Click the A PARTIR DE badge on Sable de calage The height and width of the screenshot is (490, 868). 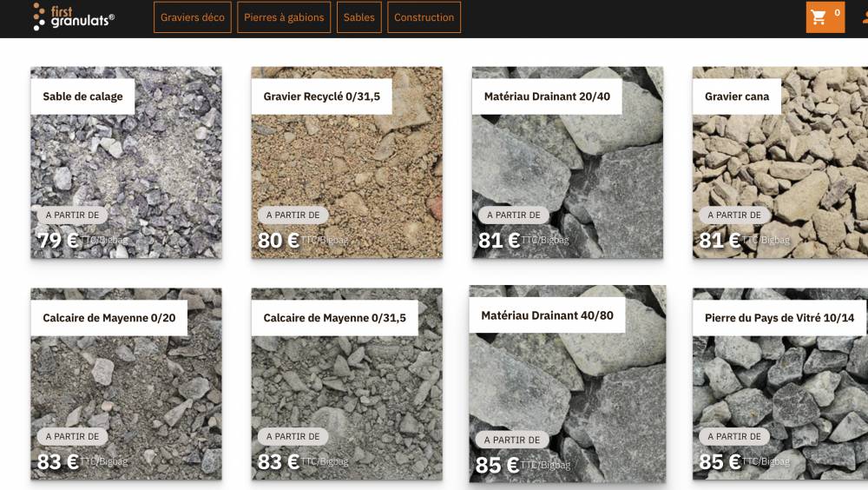click(73, 215)
